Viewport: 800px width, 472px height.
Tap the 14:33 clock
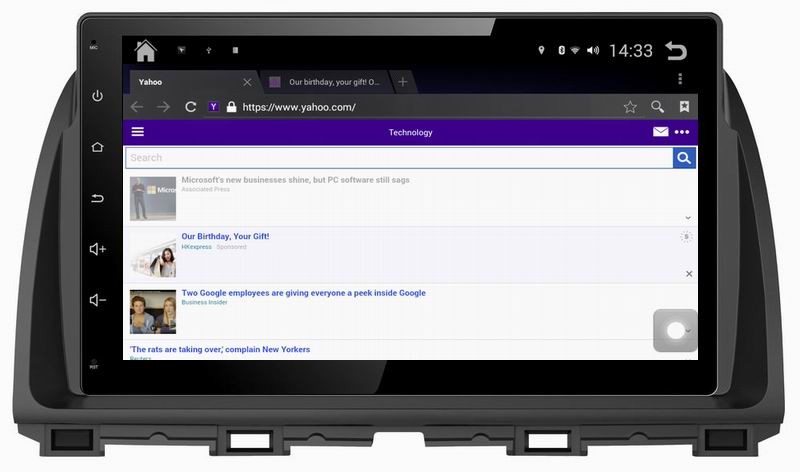click(x=631, y=51)
